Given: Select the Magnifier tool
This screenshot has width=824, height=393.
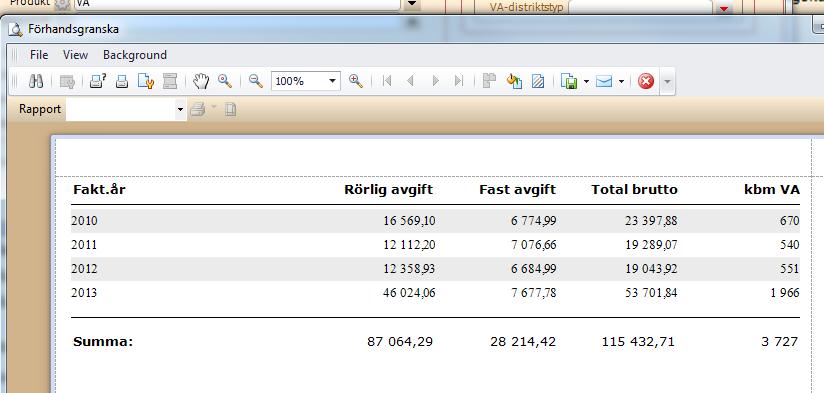Looking at the screenshot, I should pos(225,81).
